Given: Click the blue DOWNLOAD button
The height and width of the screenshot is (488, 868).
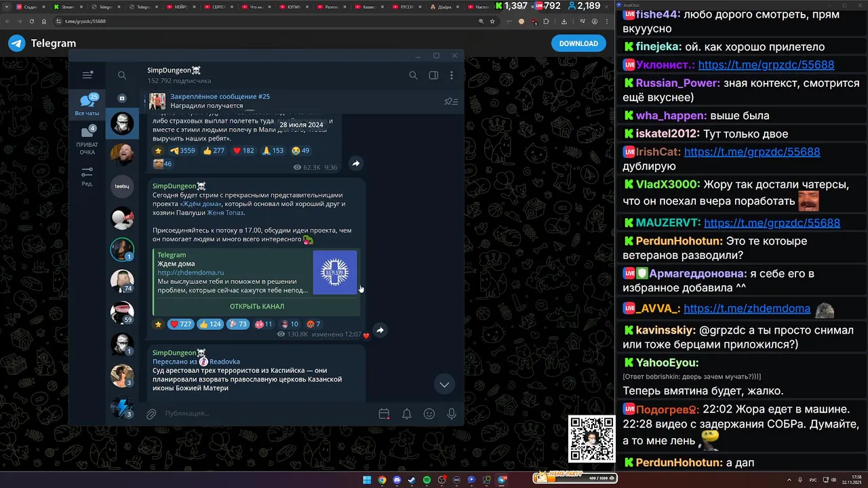Looking at the screenshot, I should point(578,43).
